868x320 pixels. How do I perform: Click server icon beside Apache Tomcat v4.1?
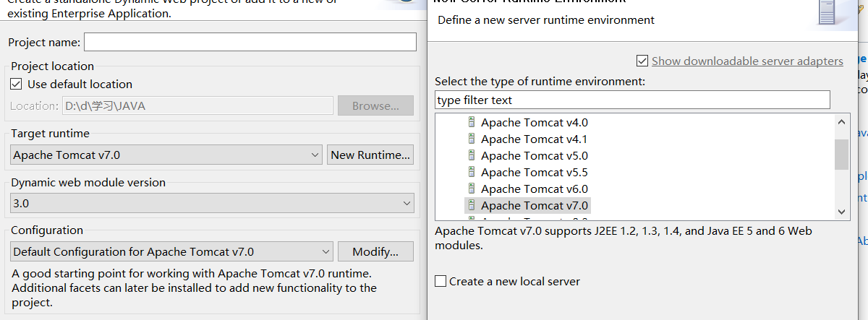(x=472, y=139)
